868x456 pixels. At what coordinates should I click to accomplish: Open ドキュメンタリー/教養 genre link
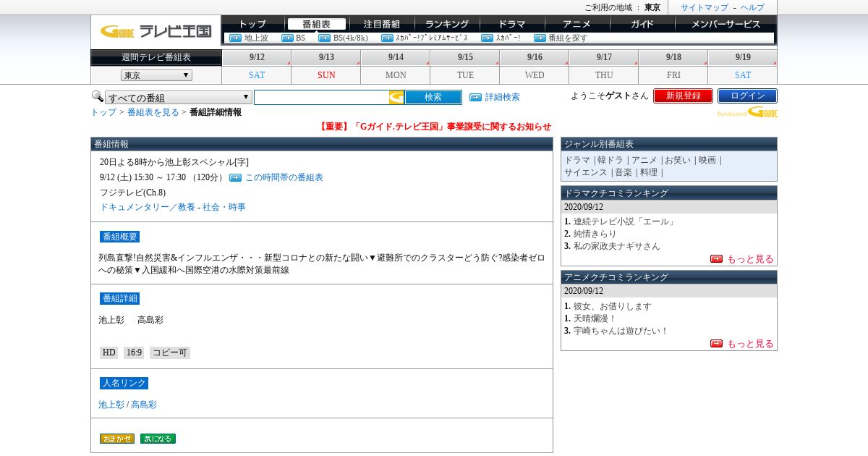coord(148,207)
